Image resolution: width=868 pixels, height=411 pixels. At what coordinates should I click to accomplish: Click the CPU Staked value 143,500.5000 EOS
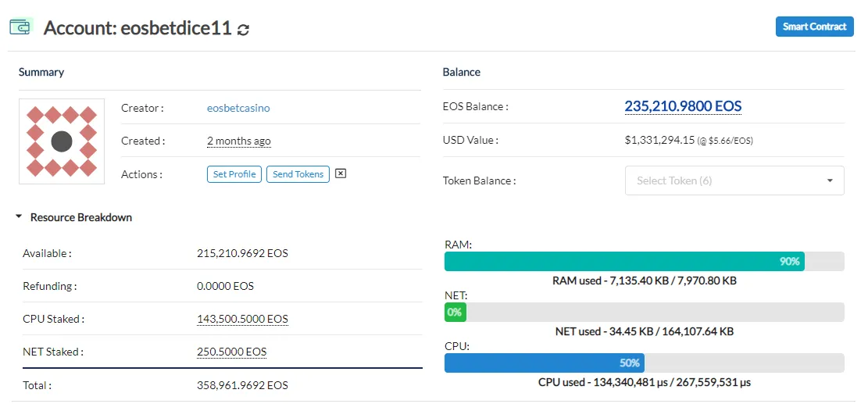242,319
